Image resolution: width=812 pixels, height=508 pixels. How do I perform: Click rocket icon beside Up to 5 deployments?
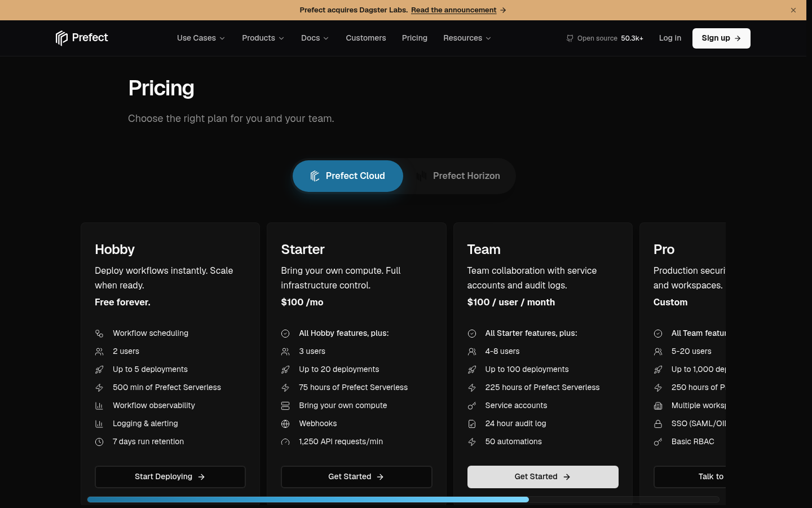pos(99,370)
